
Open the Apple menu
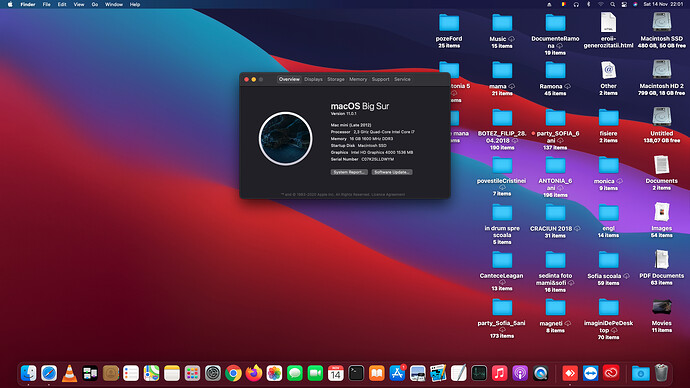[x=10, y=4]
